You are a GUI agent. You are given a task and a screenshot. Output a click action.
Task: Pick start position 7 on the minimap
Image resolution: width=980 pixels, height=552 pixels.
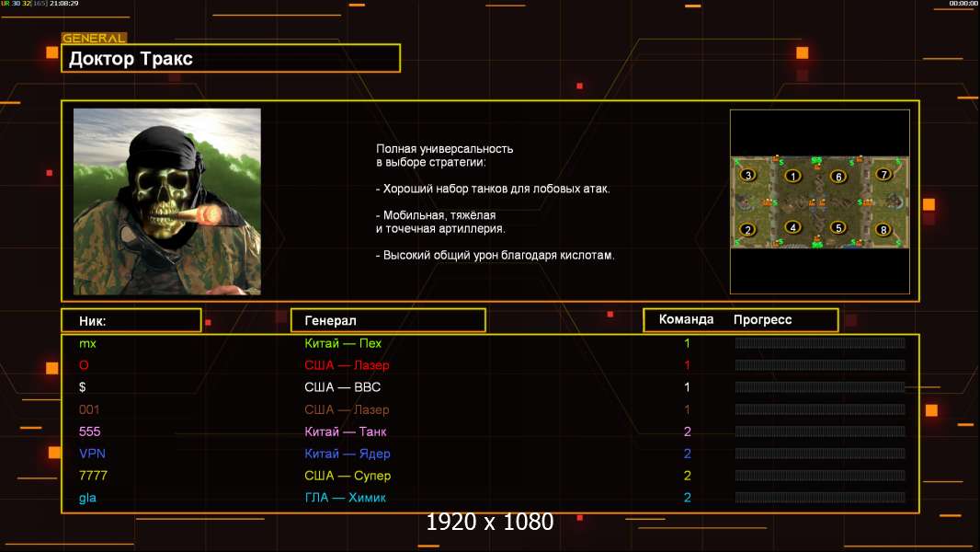tap(883, 175)
